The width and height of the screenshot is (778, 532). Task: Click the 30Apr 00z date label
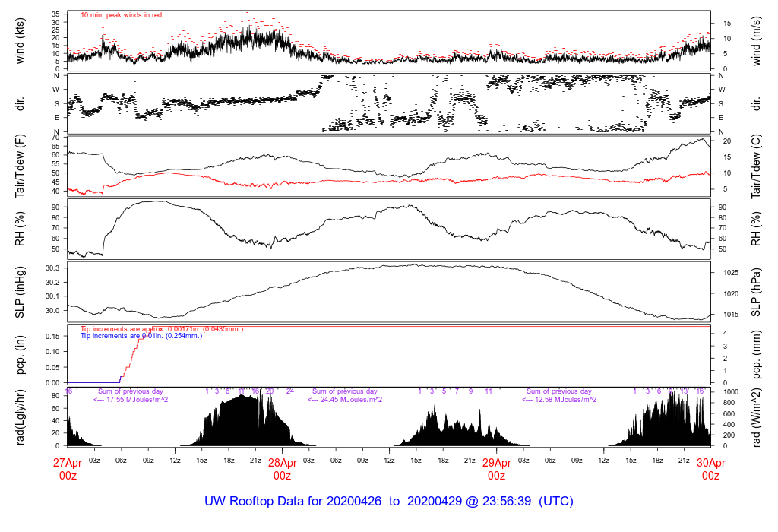(x=710, y=469)
